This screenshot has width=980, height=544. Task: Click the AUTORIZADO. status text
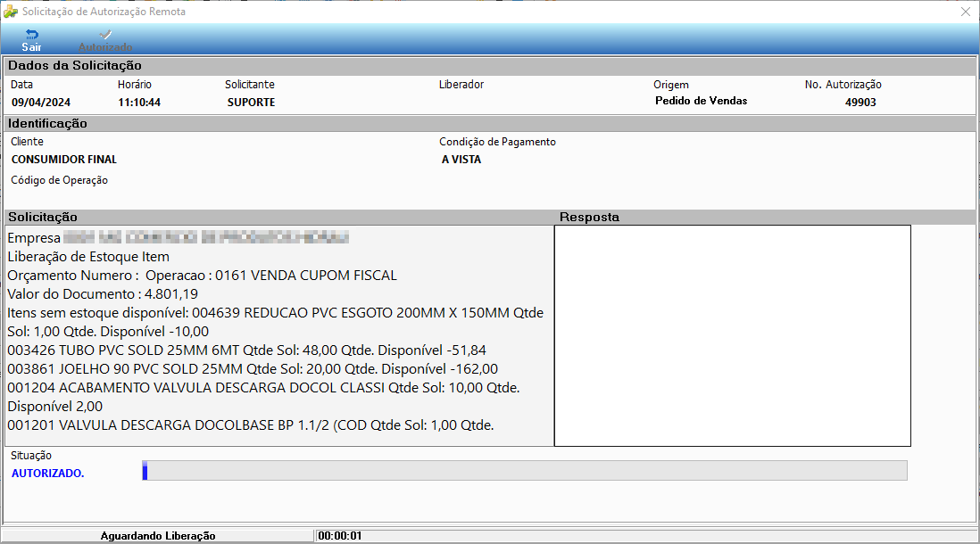[47, 474]
